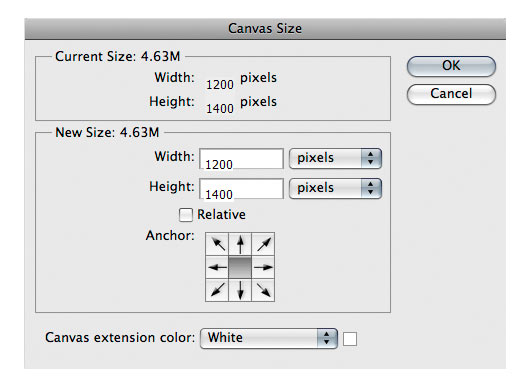The image size is (530, 390).
Task: Click the current width value 1200
Action: [220, 85]
